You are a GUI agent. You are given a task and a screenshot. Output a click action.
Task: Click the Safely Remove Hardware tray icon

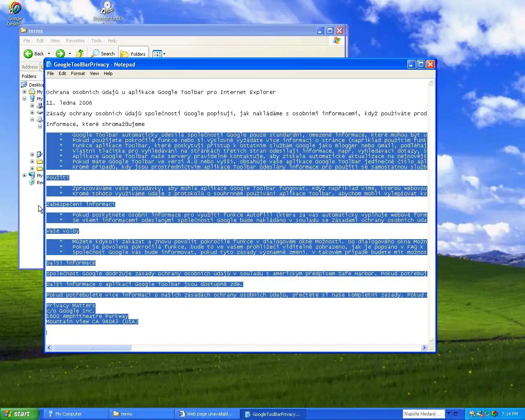[x=487, y=414]
